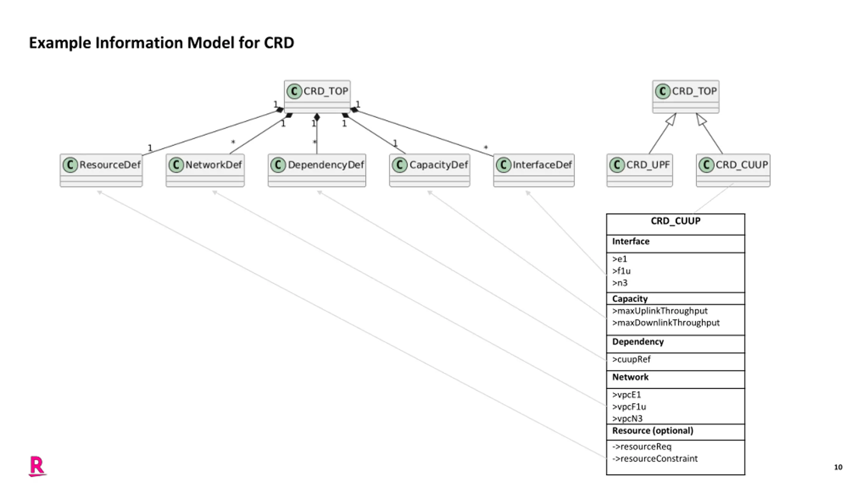Click the pink R logo
868x488 pixels.
[37, 466]
